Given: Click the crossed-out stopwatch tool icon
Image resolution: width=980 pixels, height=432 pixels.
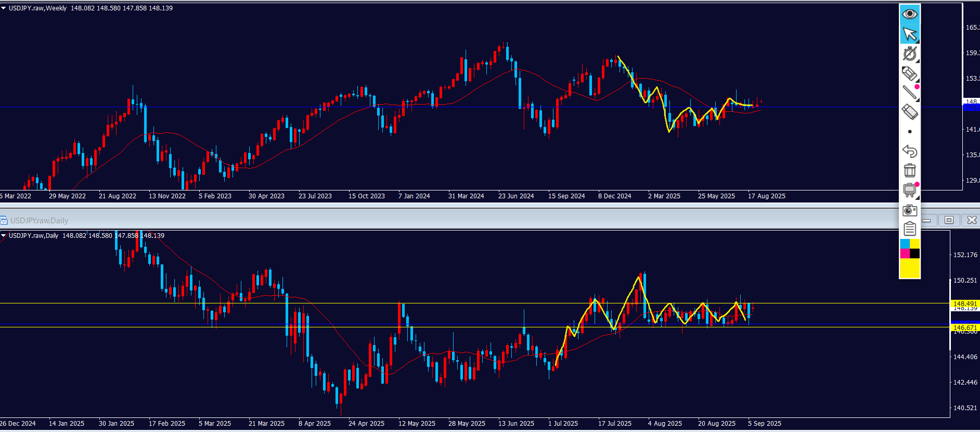Looking at the screenshot, I should [x=909, y=54].
